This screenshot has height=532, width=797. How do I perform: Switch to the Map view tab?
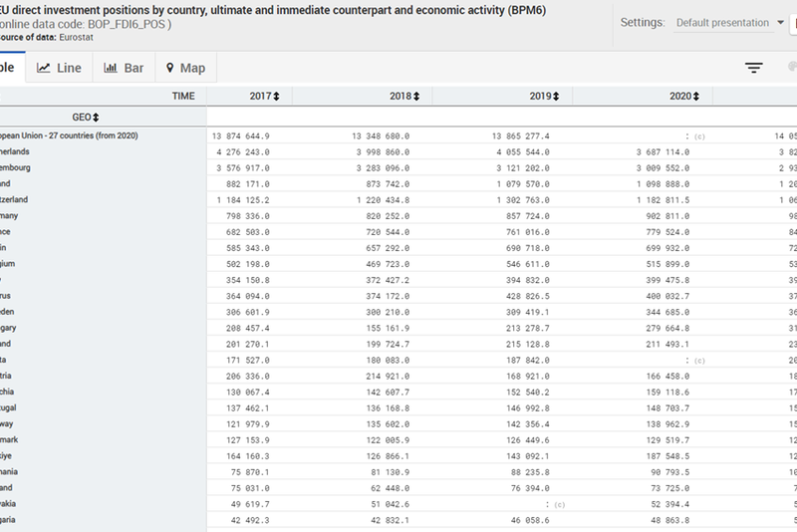(x=185, y=68)
